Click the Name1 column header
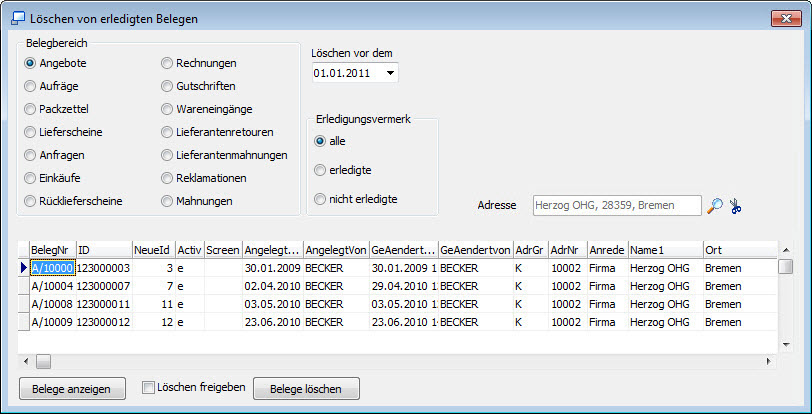 pos(664,249)
